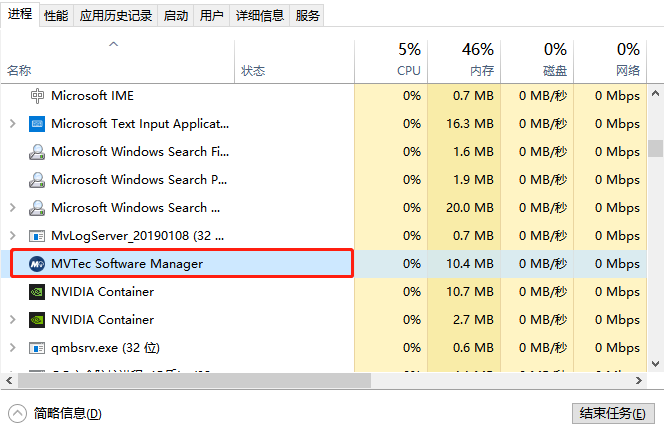
Task: Click the 0 MB/秒 disk value of qmbsrv.exe
Action: pyautogui.click(x=543, y=348)
